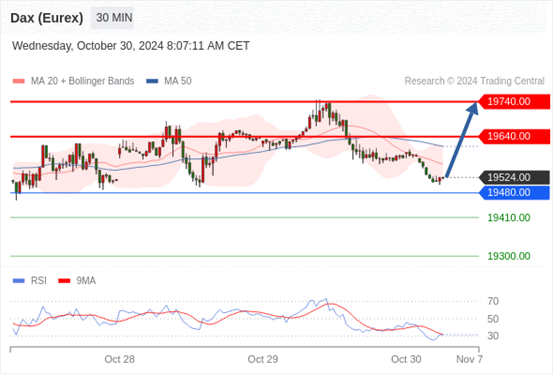Click the MA 20 + Bollinger Bands swatch
Screen dimensions: 553x375
click(19, 81)
